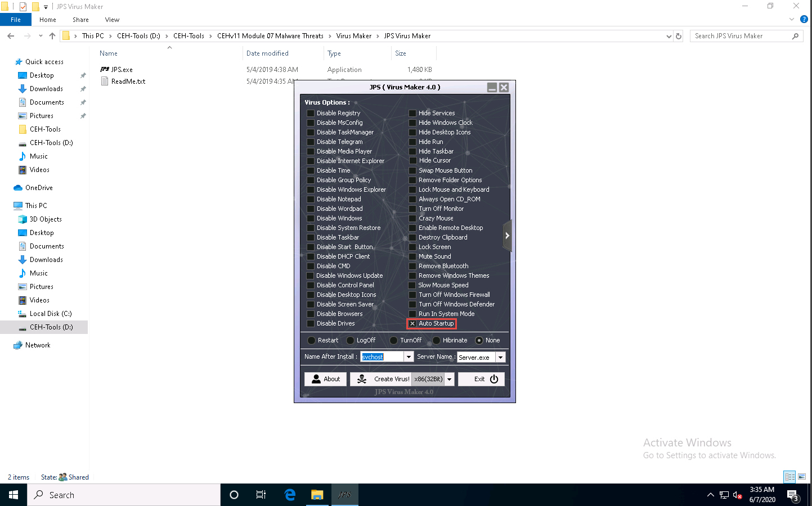Click CEH-Tools (D:) breadcrumb segment

tap(138, 36)
